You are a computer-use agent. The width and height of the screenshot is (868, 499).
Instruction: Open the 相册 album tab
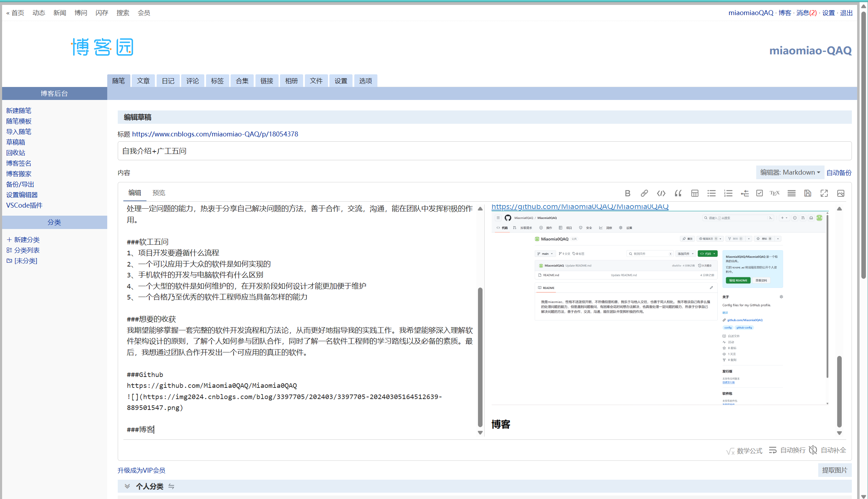pos(291,81)
